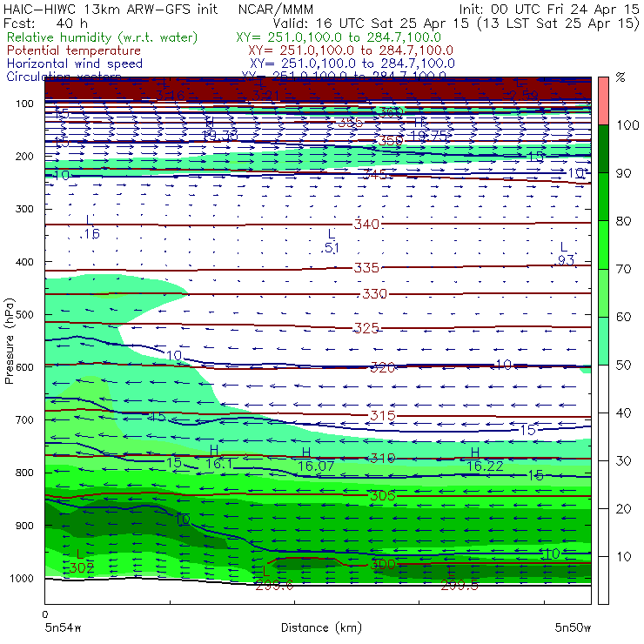Click the '900' pressure axis tick label
644x644 pixels.
pos(24,526)
